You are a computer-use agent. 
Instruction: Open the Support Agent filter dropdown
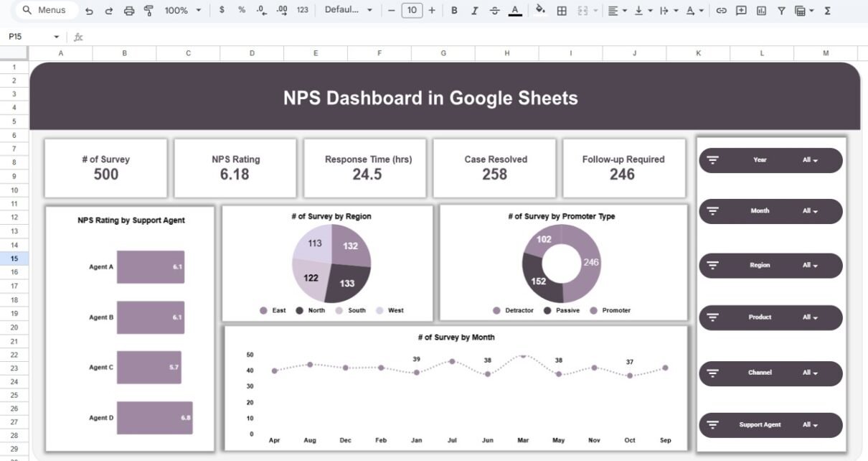click(810, 425)
